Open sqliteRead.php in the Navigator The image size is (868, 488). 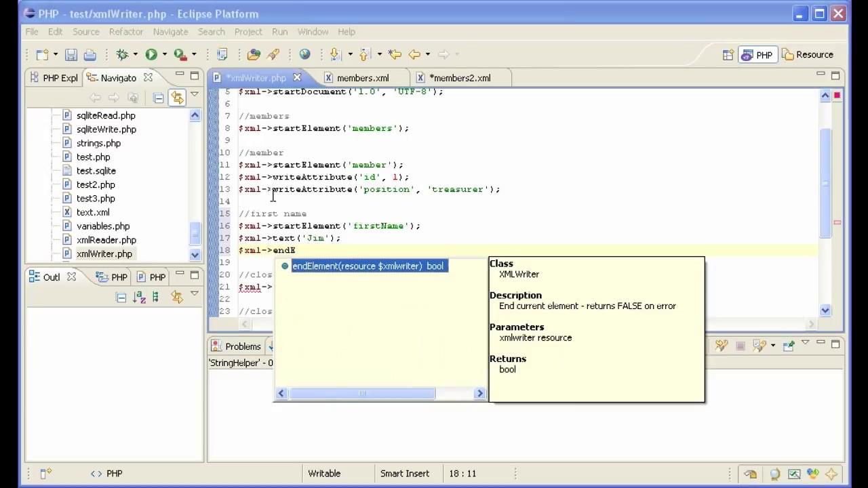coord(106,116)
